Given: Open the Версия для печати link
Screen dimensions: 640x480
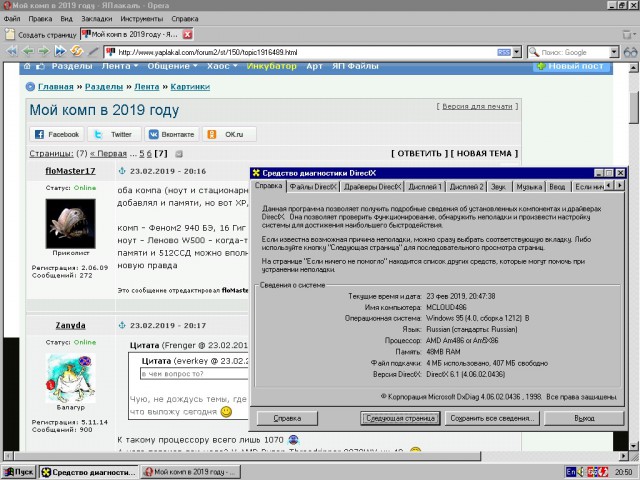Looking at the screenshot, I should click(x=477, y=106).
